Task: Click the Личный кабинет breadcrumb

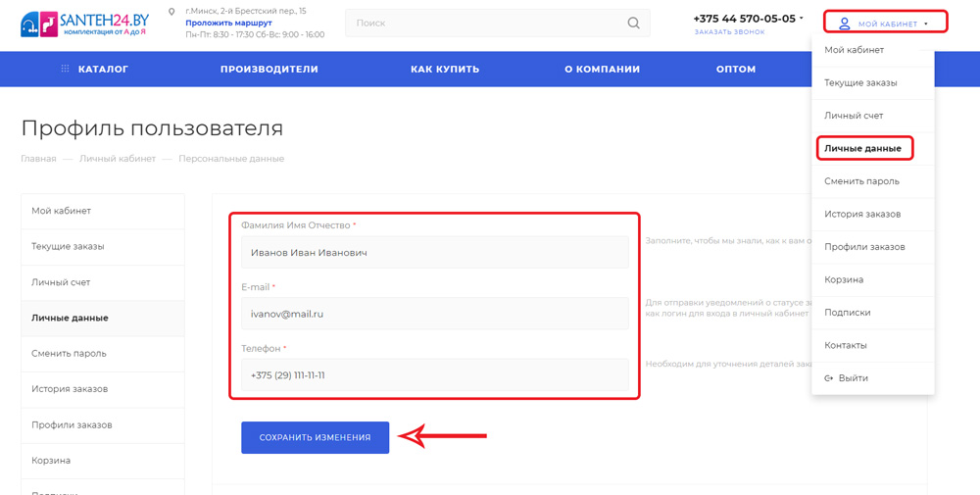Action: pyautogui.click(x=118, y=159)
